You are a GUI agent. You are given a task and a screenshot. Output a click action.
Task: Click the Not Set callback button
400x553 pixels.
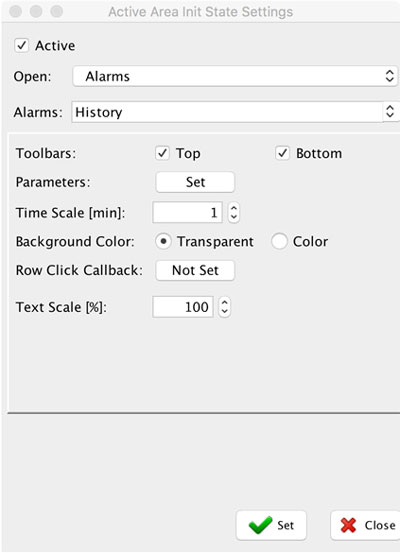(195, 270)
